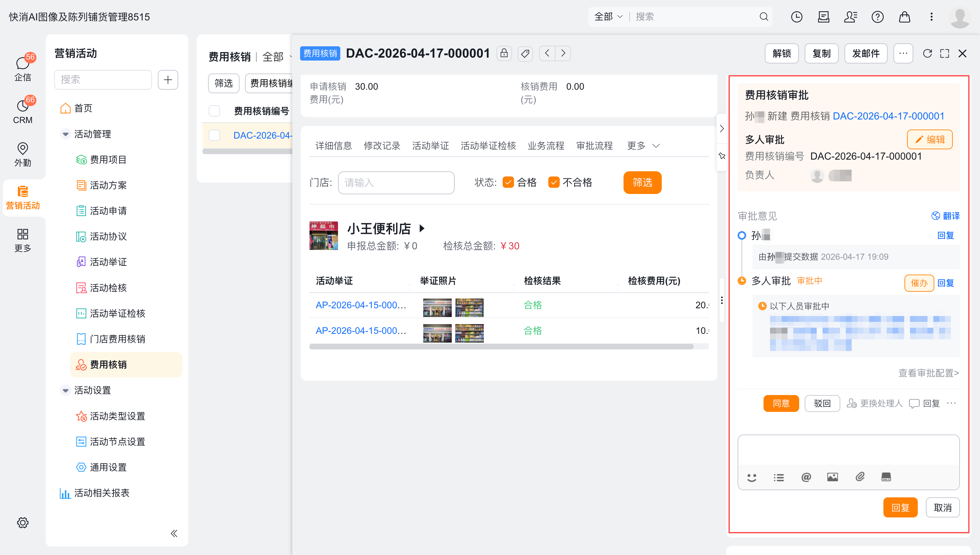Open 门店费用核销 in sidebar menu
The height and width of the screenshot is (555, 980).
tap(118, 339)
